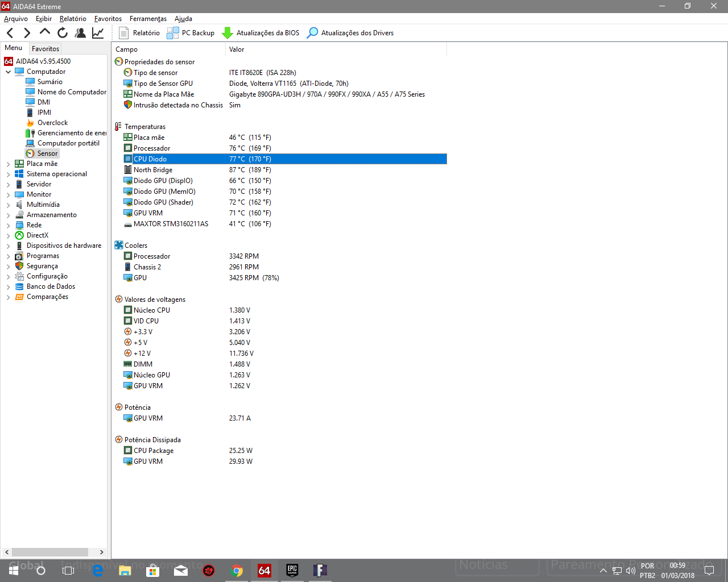Viewport: 728px width, 582px height.
Task: Open the Relatório toolbar button
Action: [139, 33]
